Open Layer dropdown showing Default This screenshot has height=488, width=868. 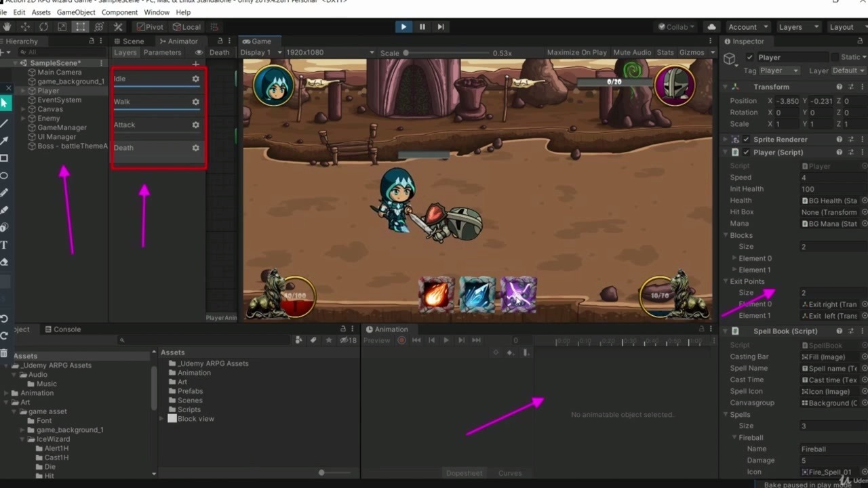(x=848, y=70)
